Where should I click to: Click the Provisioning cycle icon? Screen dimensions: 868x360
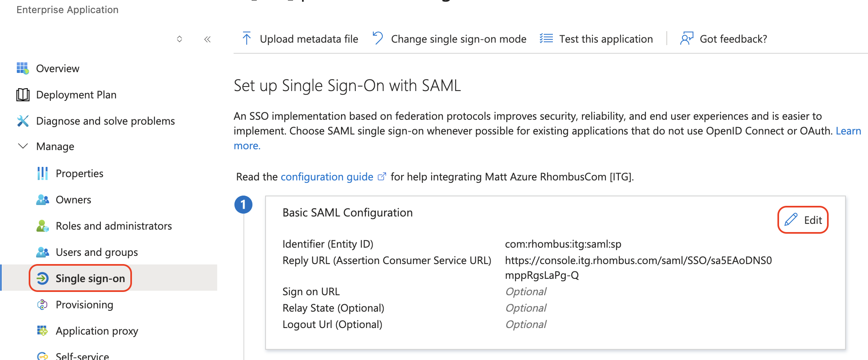(42, 305)
